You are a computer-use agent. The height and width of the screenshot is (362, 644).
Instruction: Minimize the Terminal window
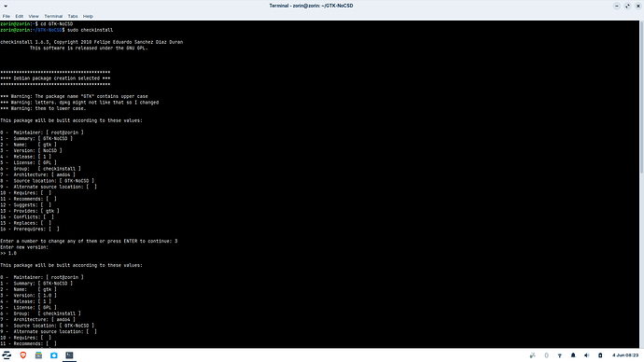pos(617,6)
